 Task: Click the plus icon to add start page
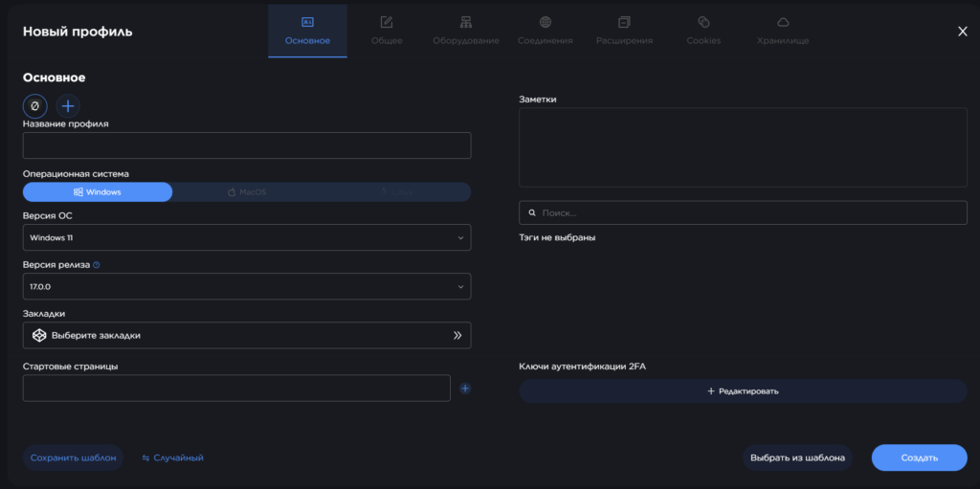tap(465, 389)
